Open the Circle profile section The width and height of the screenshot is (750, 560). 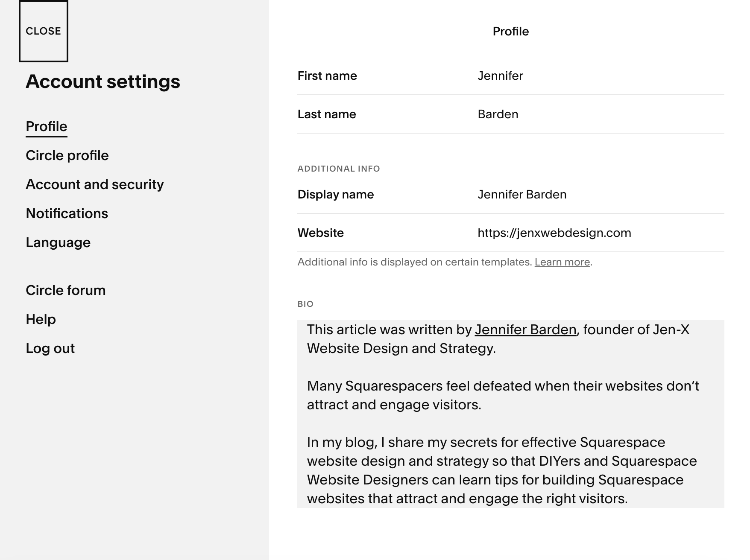tap(67, 155)
